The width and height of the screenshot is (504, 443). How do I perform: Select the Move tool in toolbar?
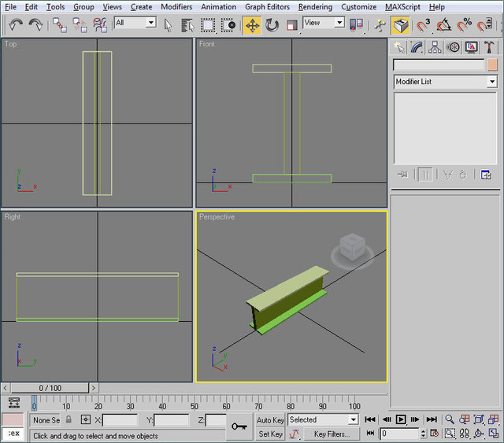point(252,25)
